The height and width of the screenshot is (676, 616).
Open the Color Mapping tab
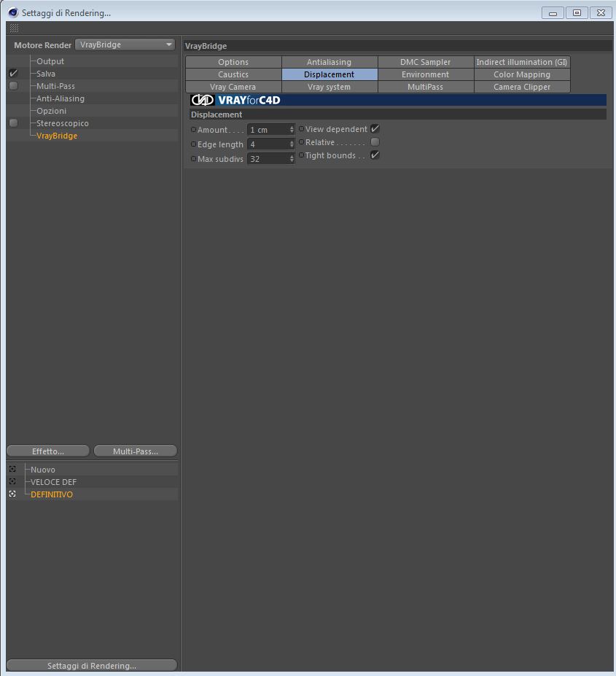pos(522,74)
